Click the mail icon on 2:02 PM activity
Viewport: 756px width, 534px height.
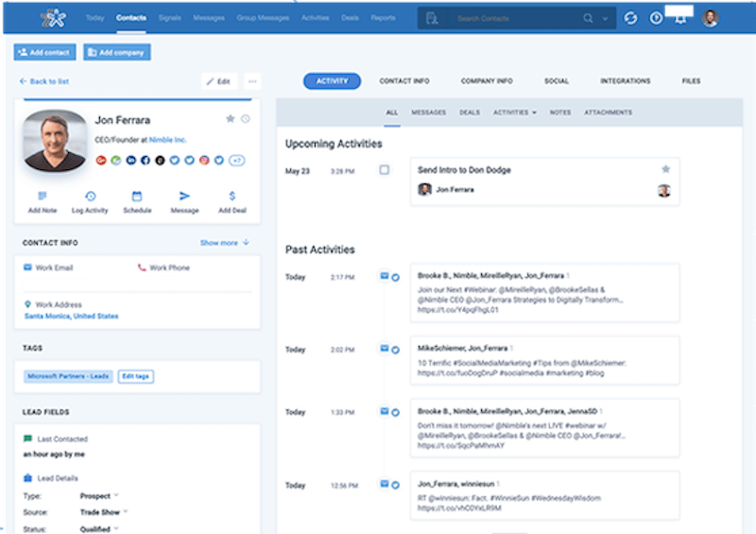click(385, 348)
